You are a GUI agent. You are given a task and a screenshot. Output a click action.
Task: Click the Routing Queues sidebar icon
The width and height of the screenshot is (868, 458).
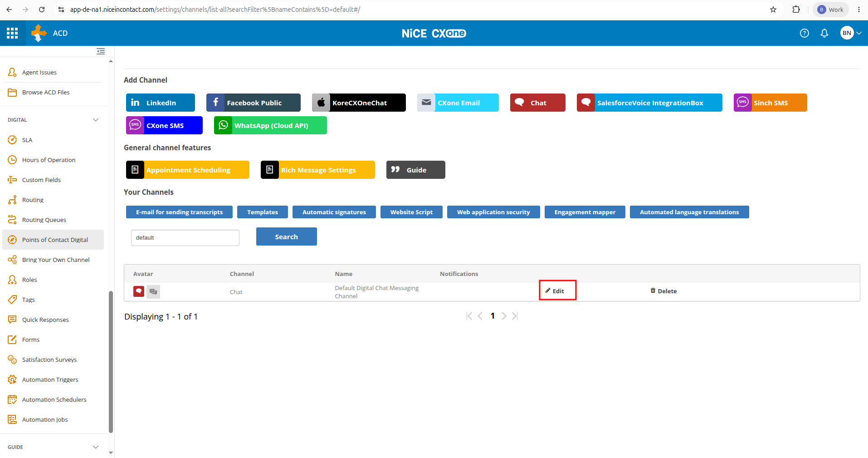click(x=12, y=220)
